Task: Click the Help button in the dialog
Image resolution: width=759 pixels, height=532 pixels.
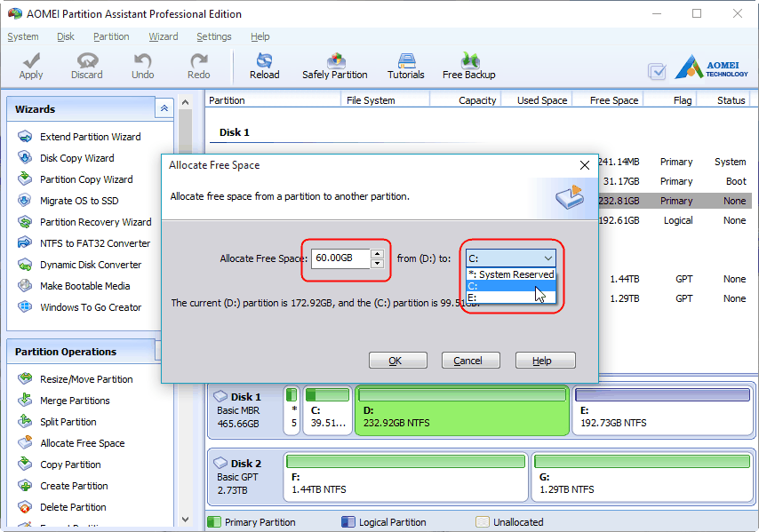Action: [545, 360]
